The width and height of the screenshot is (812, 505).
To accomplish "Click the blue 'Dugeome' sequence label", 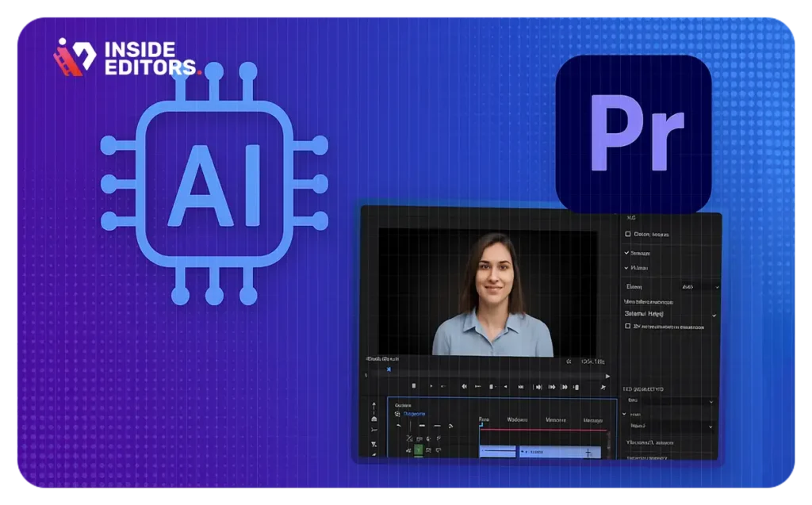I will (x=414, y=414).
